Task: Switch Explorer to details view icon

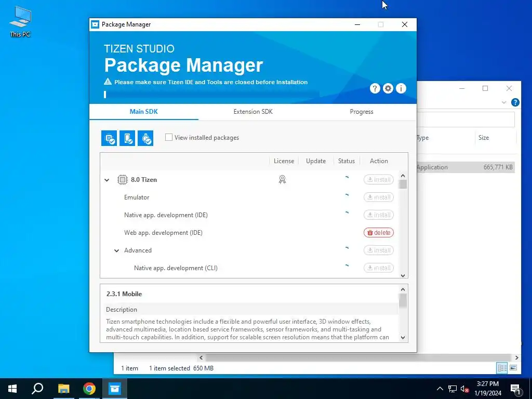Action: pos(502,368)
